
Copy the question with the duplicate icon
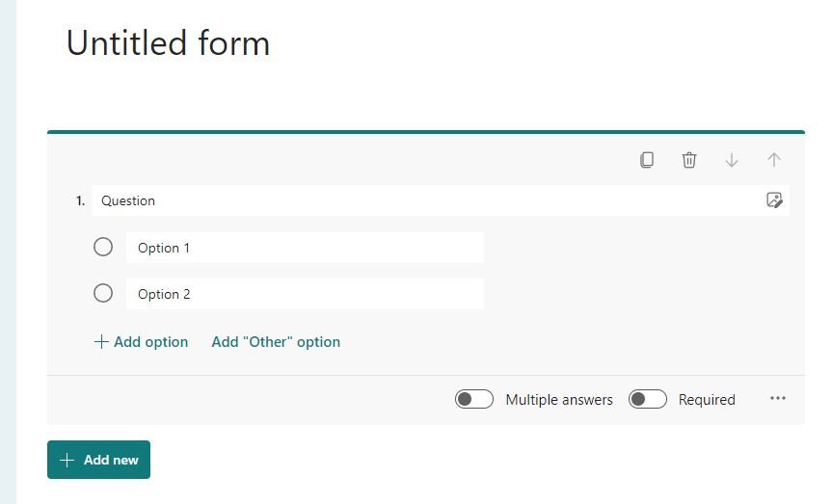pos(647,160)
